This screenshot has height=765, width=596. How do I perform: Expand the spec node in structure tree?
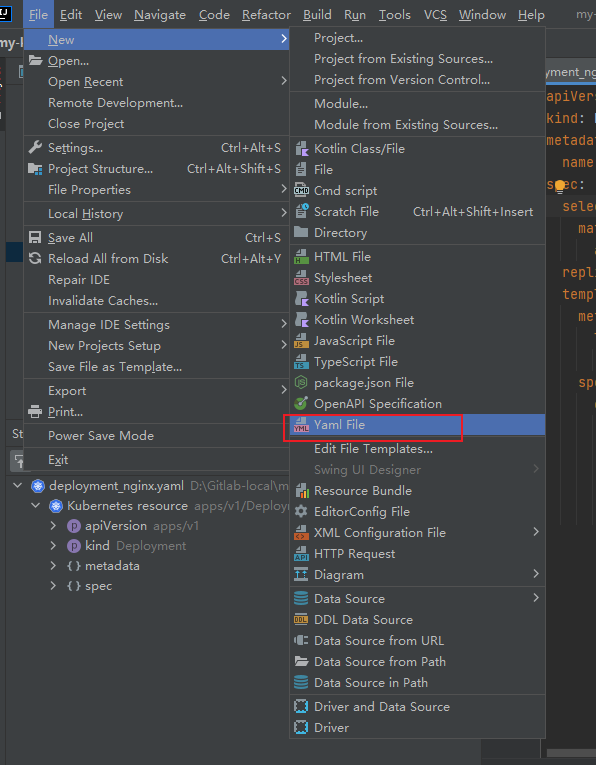coord(53,586)
